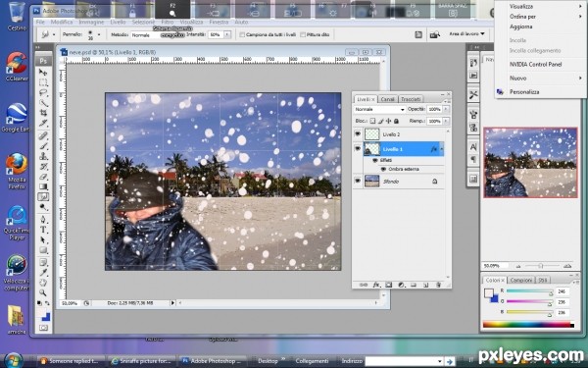
Task: Select the Magic Wand tool
Action: 43,102
